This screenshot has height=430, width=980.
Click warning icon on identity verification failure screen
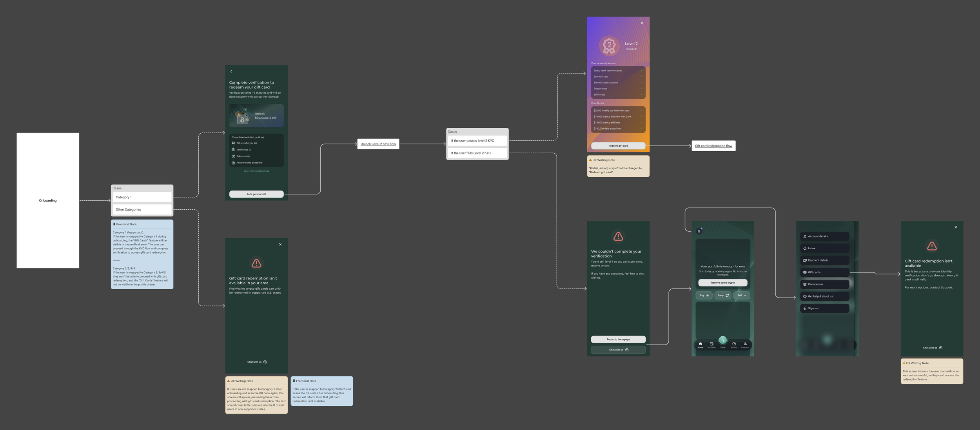tap(932, 246)
